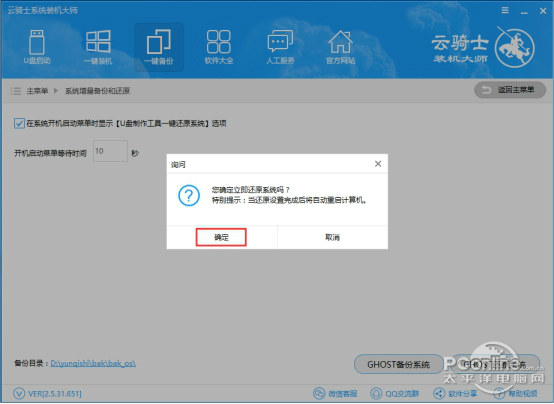Select the 一键备份 tab
The height and width of the screenshot is (404, 554).
159,47
